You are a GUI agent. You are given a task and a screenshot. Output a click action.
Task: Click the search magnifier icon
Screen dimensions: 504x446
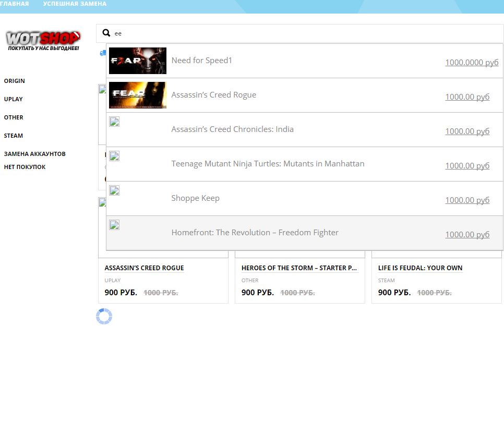[x=106, y=33]
